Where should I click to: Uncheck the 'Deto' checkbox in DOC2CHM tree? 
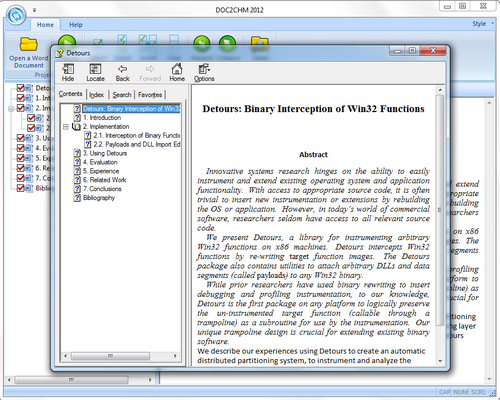pyautogui.click(x=20, y=88)
